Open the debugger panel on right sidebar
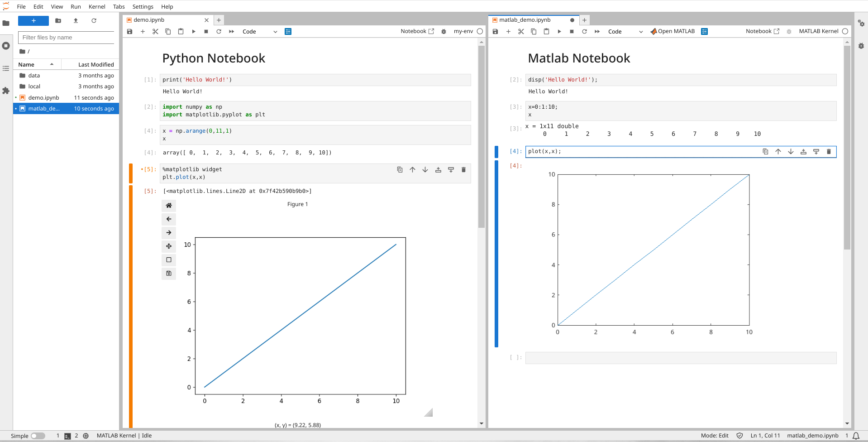 tap(861, 46)
